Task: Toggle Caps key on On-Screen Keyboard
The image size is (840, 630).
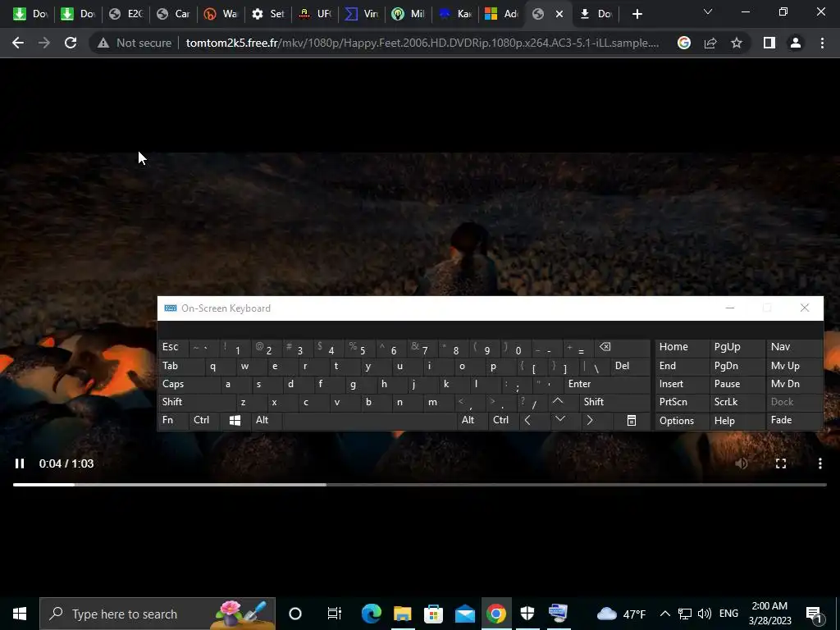Action: pos(189,384)
